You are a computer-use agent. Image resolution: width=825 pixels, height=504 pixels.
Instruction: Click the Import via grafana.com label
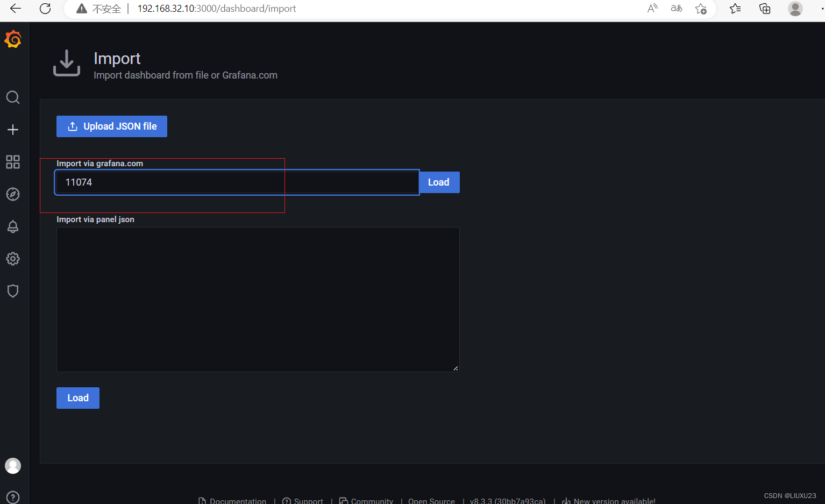100,164
